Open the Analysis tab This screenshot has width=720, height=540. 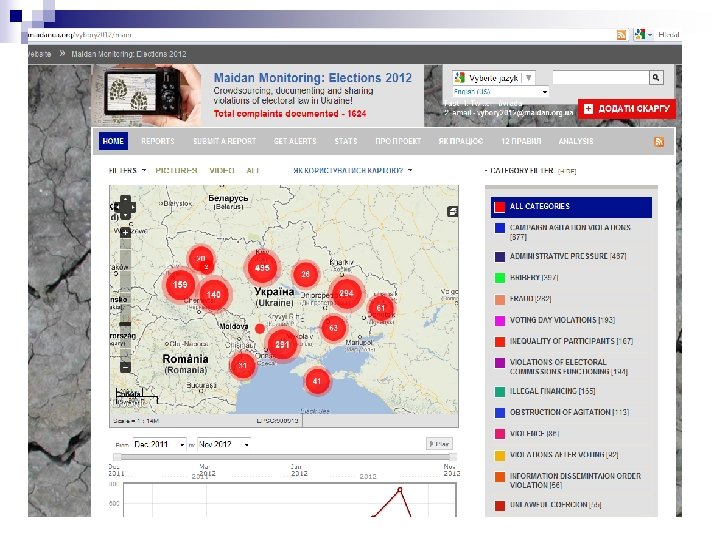(x=576, y=141)
